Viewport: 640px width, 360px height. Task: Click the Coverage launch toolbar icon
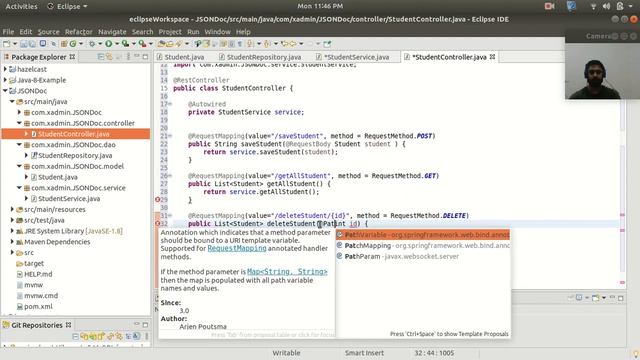tap(125, 44)
